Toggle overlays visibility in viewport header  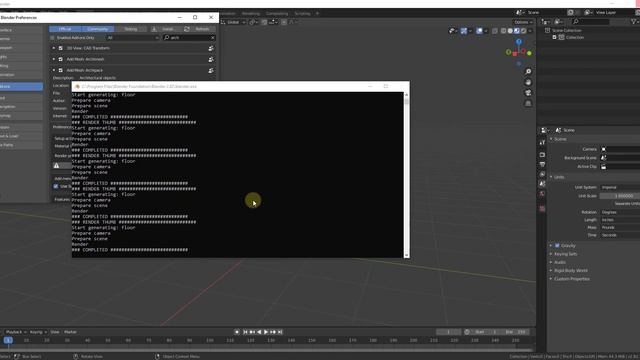coord(479,31)
